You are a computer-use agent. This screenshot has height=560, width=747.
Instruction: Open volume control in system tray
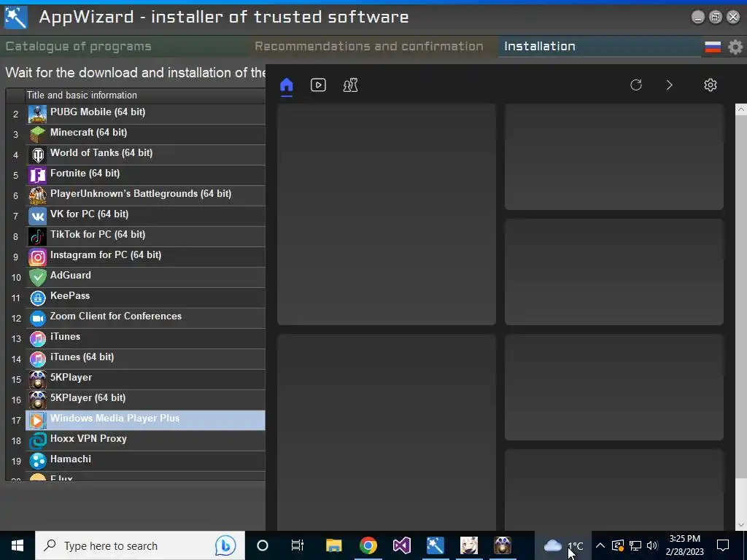(x=652, y=545)
